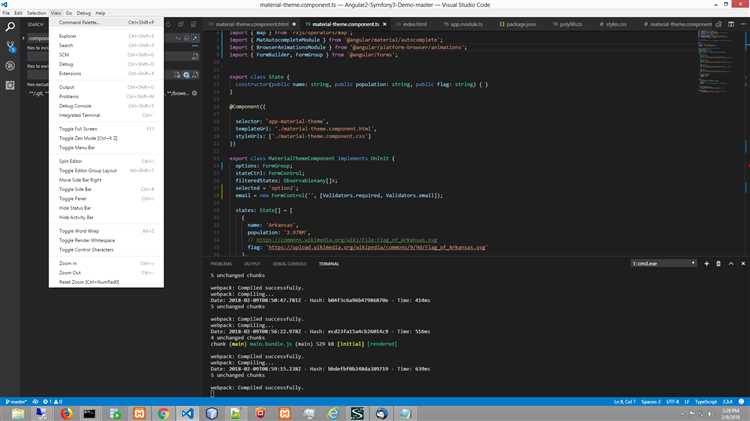Click UTF-8 encoding in status bar
Screen dimensions: 750x421
673,402
